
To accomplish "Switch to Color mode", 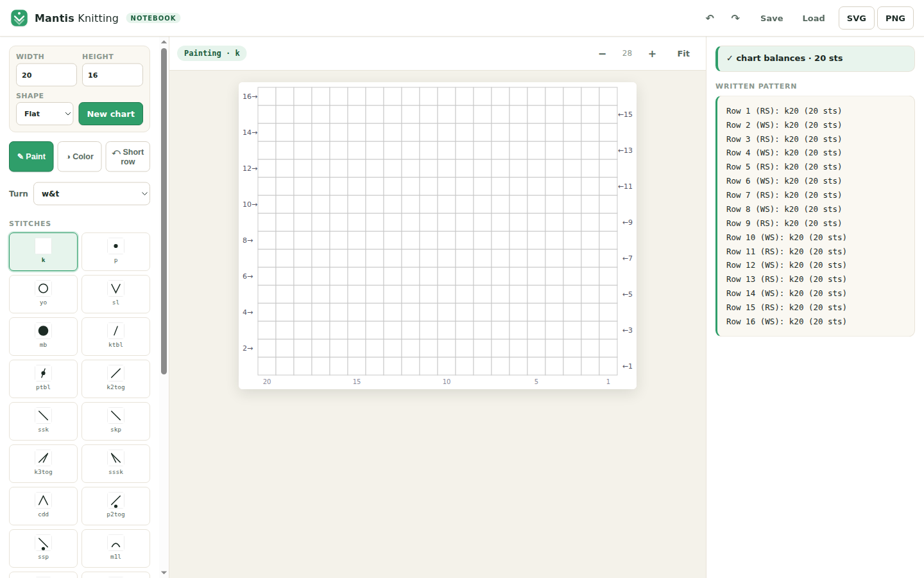I will (x=80, y=157).
